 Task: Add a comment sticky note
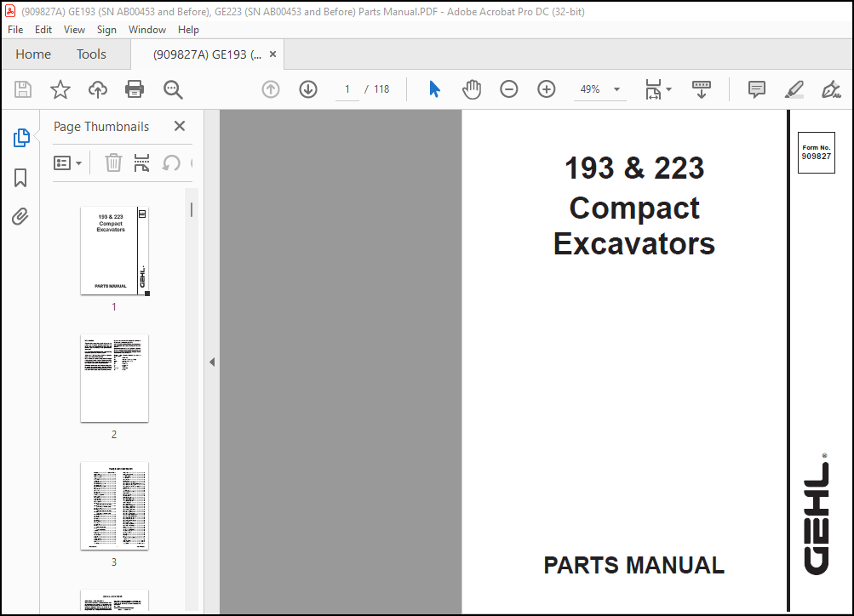pyautogui.click(x=756, y=89)
